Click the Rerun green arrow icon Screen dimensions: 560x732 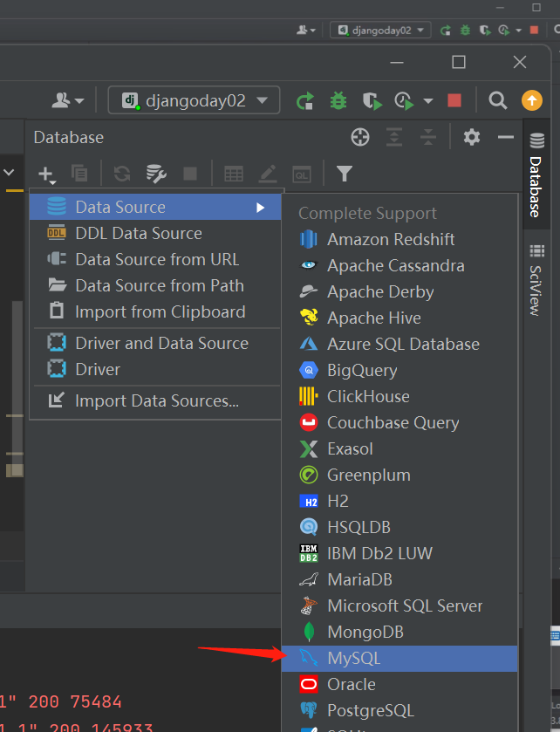(x=304, y=100)
